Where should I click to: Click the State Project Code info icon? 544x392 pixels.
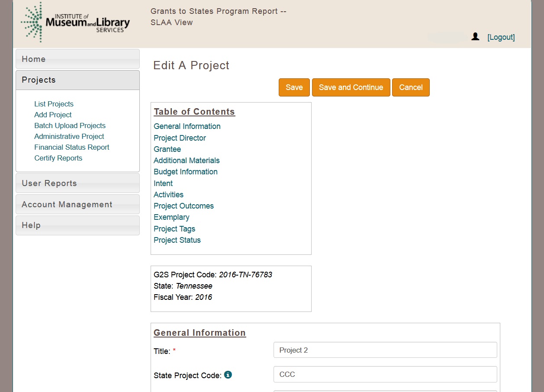[228, 375]
